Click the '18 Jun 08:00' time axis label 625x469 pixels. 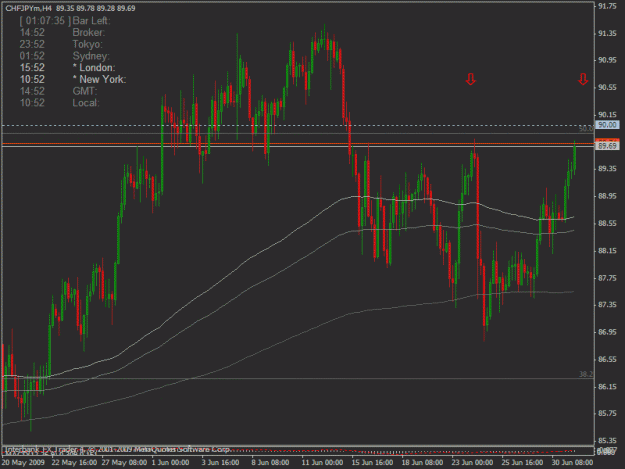[x=422, y=462]
